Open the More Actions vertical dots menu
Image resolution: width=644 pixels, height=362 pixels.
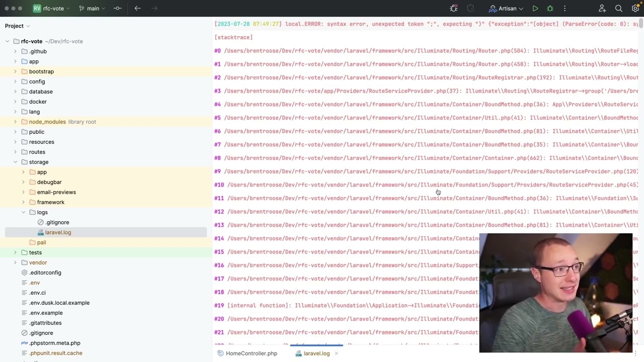click(x=565, y=9)
